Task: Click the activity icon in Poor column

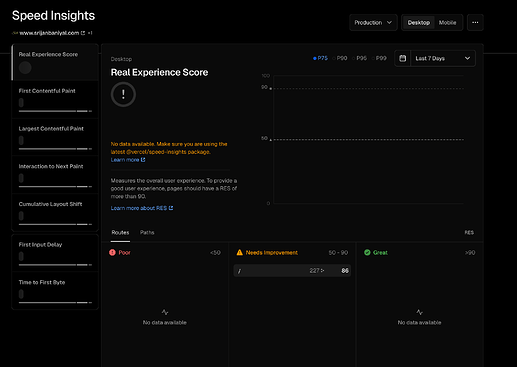Action: 165,312
